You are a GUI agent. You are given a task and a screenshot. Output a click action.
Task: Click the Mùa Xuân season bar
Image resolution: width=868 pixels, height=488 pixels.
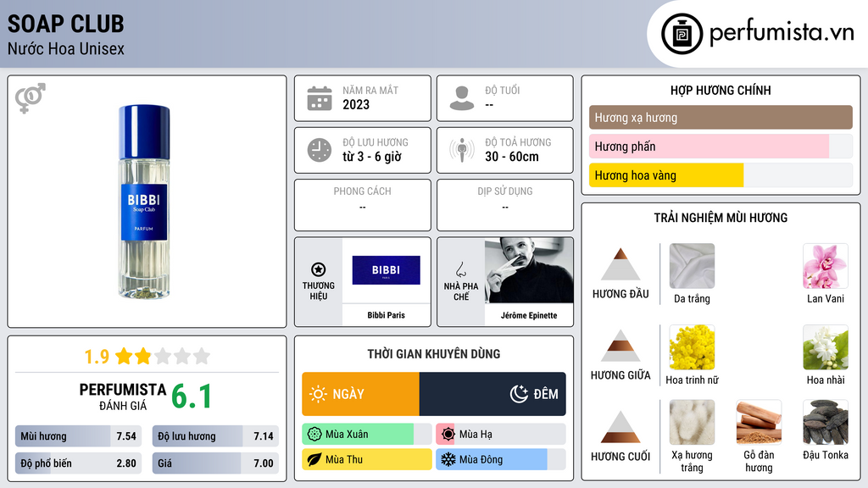(367, 435)
